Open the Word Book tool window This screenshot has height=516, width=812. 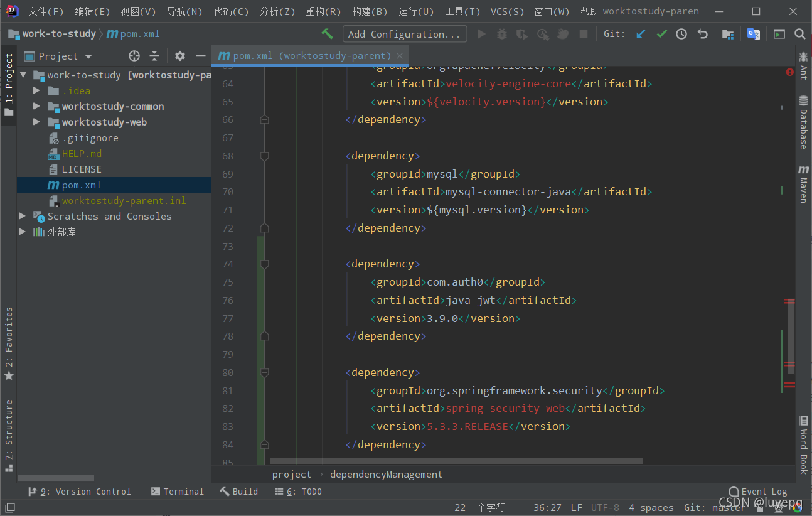[803, 444]
